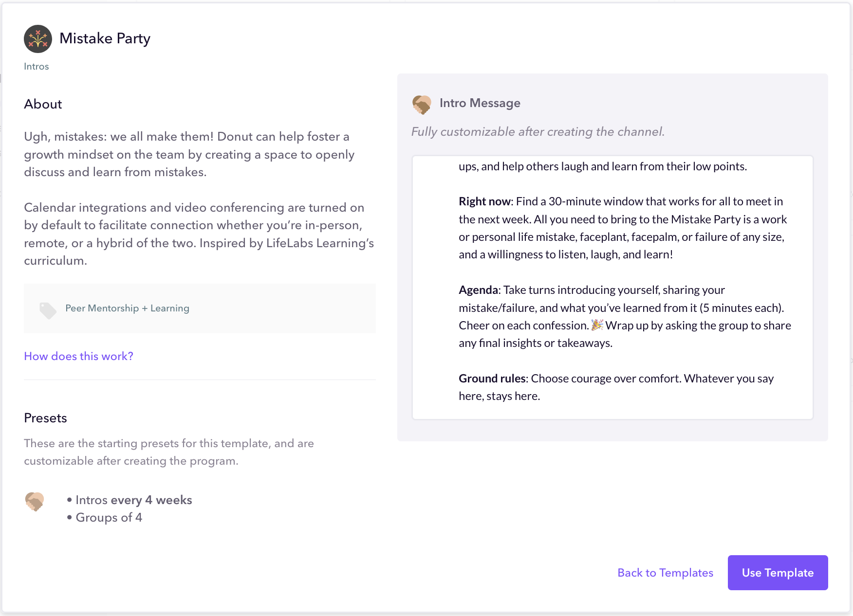Screen dimensions: 853x616
Task: Click the tag icon next to Peer Mentorship
Action: point(48,310)
